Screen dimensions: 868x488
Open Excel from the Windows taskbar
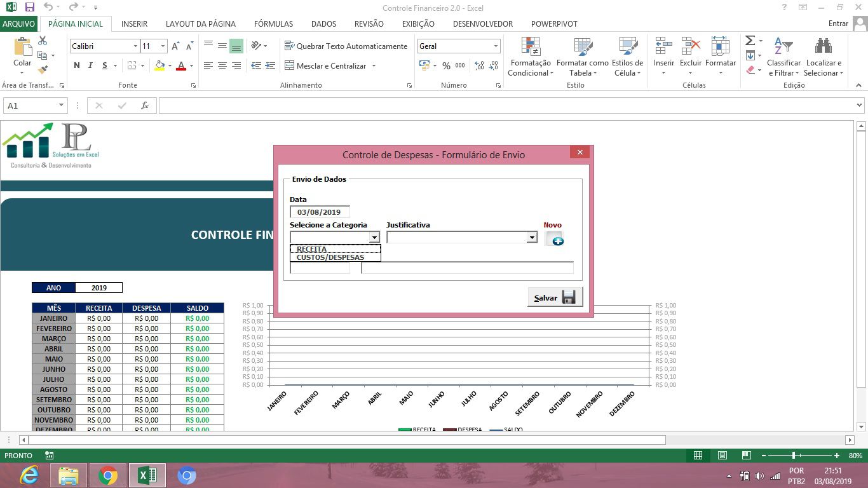pos(147,475)
